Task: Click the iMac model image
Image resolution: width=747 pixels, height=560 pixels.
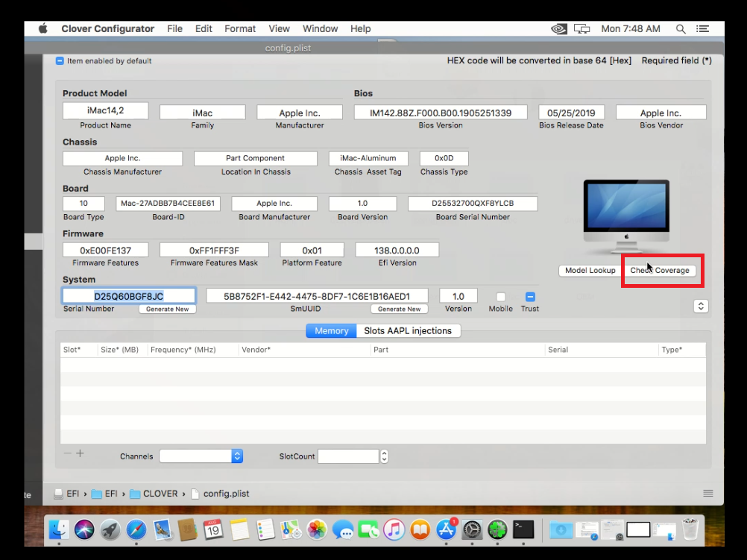Action: pos(626,216)
